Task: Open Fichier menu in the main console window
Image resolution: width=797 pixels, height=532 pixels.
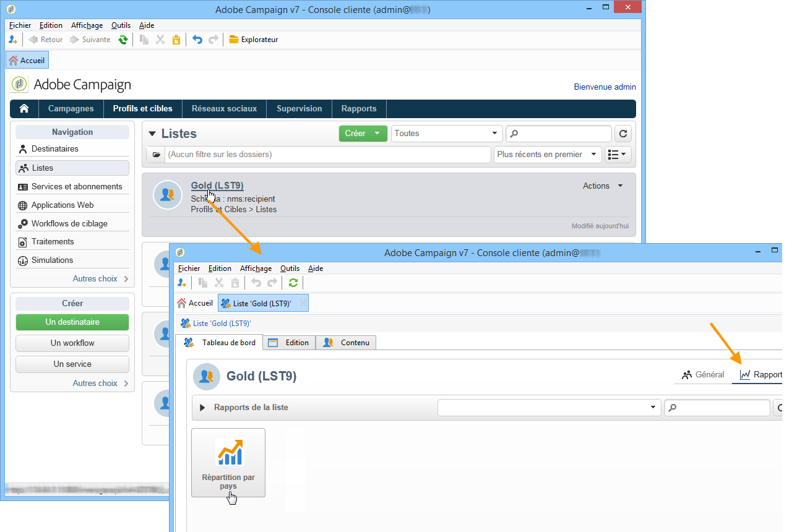Action: 20,25
